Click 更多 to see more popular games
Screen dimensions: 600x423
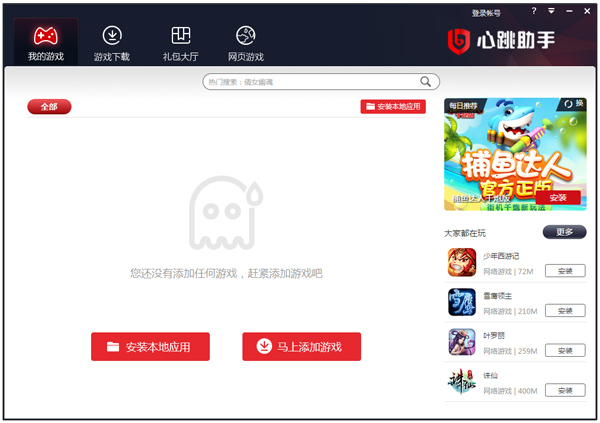pyautogui.click(x=564, y=232)
